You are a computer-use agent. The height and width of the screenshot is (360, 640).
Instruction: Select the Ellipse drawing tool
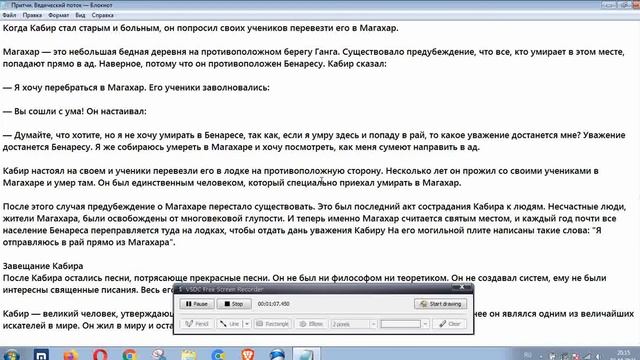311,324
